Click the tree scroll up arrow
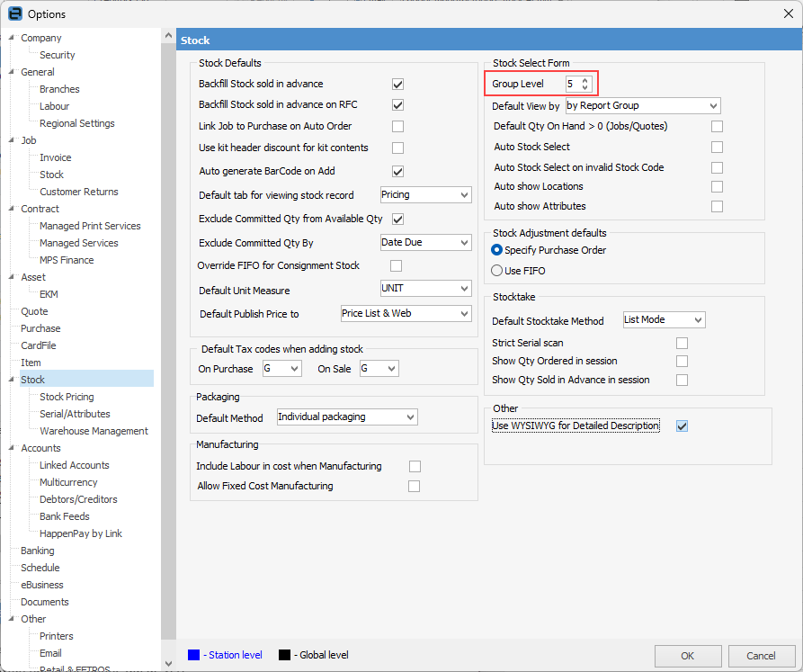The height and width of the screenshot is (672, 803). pyautogui.click(x=168, y=36)
